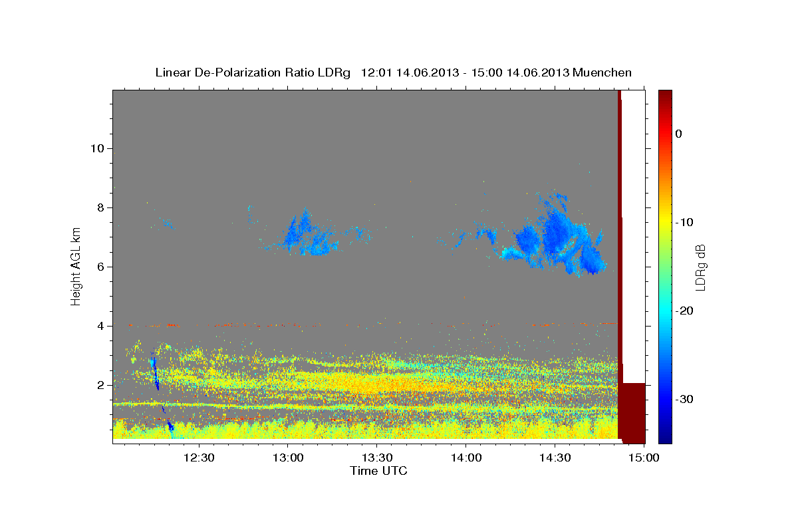Click the 'Muenchen' location in the title
The image size is (798, 532).
pyautogui.click(x=602, y=72)
